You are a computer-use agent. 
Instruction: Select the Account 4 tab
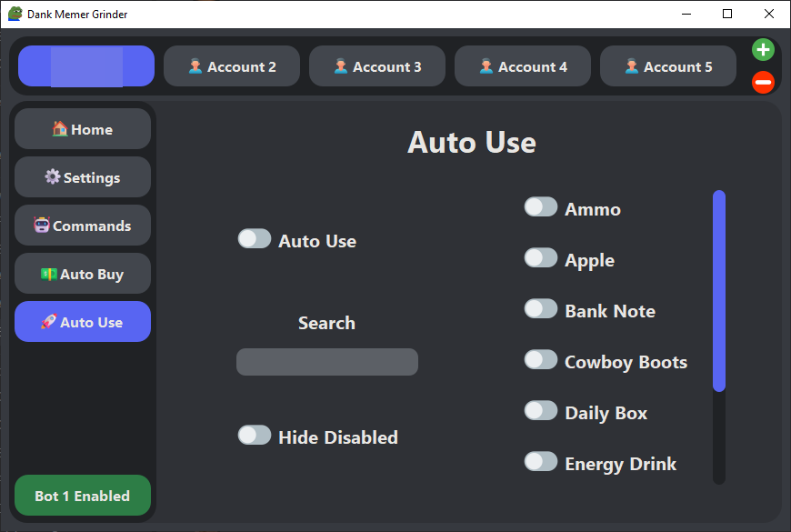click(523, 66)
